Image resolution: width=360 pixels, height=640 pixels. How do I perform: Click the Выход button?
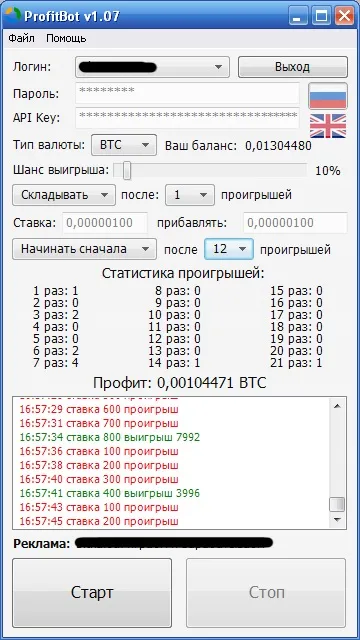(292, 67)
